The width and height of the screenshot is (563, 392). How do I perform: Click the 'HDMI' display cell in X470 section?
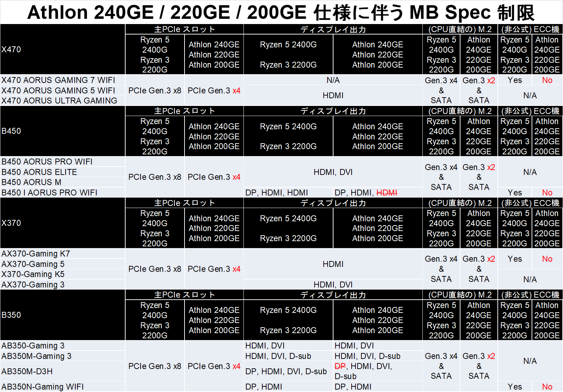point(333,95)
